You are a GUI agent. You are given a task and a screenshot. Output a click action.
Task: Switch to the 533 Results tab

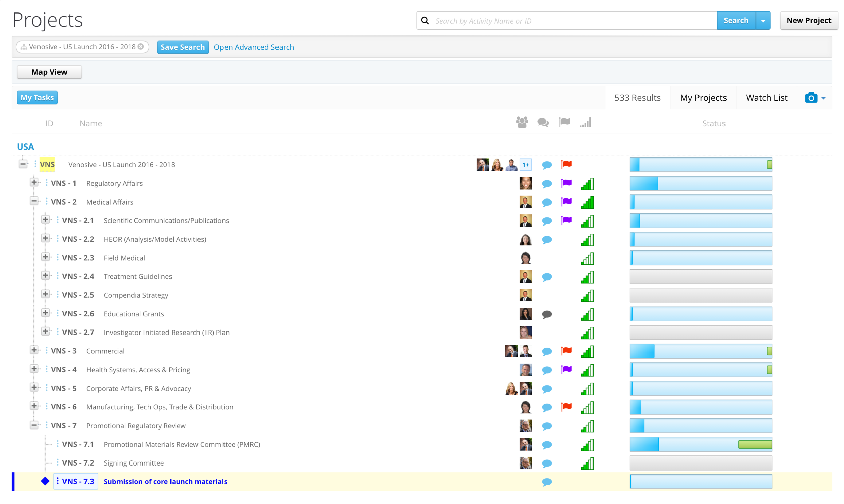pos(637,98)
